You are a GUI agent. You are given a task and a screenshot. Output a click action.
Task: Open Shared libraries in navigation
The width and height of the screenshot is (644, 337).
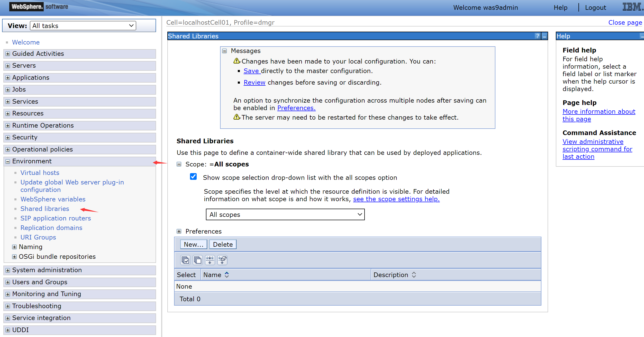pos(45,209)
